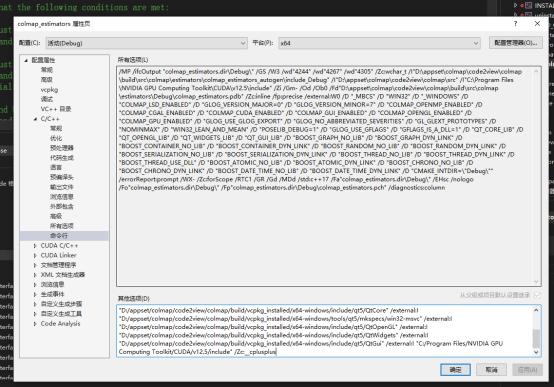Select the highlighted 命令行 page
The width and height of the screenshot is (554, 387).
click(x=59, y=236)
